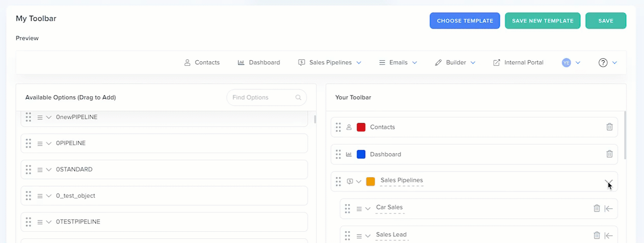Change the red Contacts color swatch

click(361, 127)
